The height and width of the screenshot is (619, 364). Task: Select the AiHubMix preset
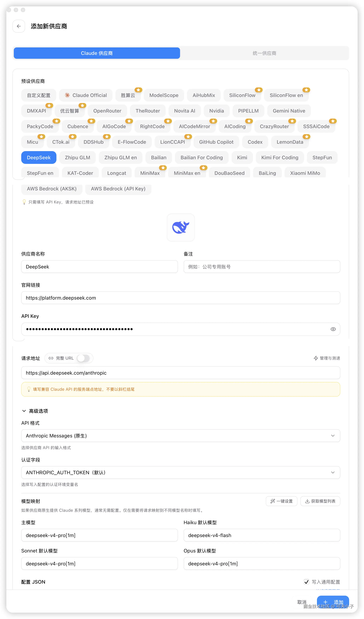pos(204,95)
